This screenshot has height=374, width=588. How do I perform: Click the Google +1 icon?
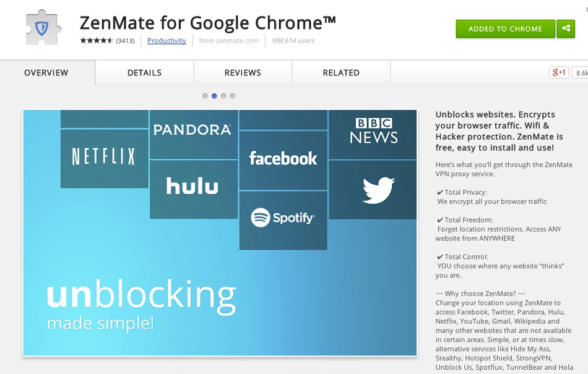[559, 72]
